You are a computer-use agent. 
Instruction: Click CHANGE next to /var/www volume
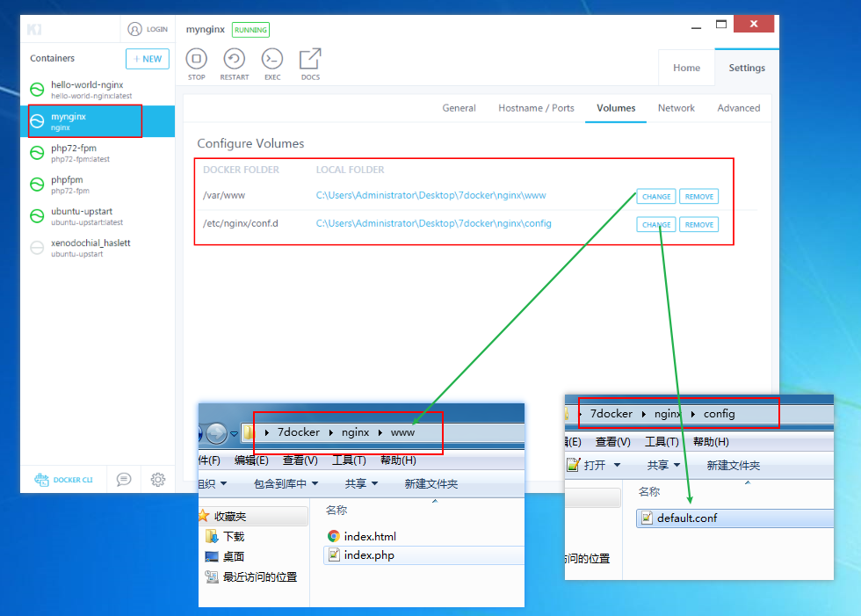click(655, 196)
